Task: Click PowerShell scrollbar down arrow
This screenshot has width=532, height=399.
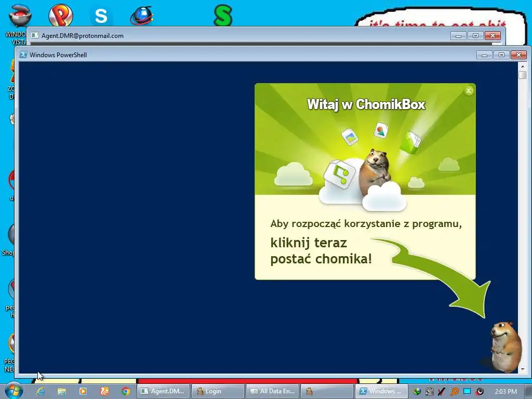Action: click(523, 369)
